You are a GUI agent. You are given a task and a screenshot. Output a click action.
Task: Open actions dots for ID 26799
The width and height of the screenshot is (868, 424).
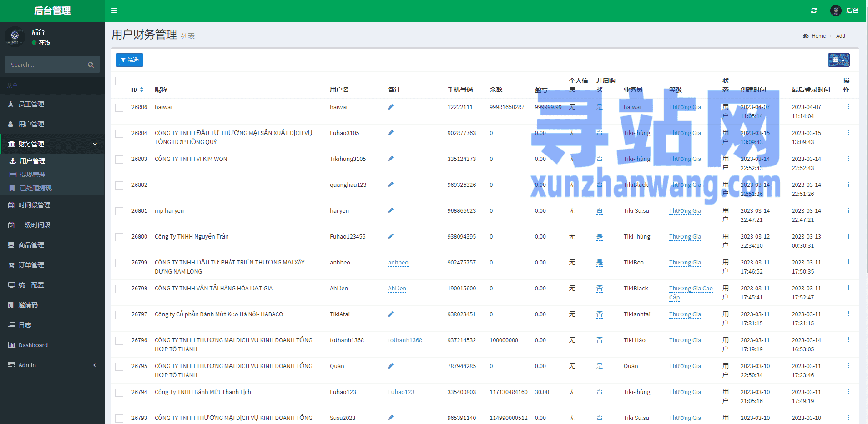(x=848, y=262)
